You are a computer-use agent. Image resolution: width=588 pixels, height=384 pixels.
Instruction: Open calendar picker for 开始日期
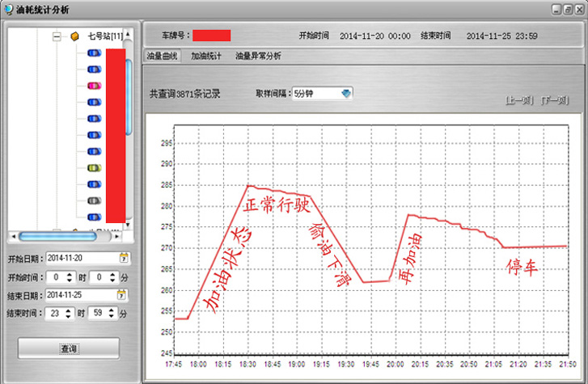pyautogui.click(x=123, y=258)
